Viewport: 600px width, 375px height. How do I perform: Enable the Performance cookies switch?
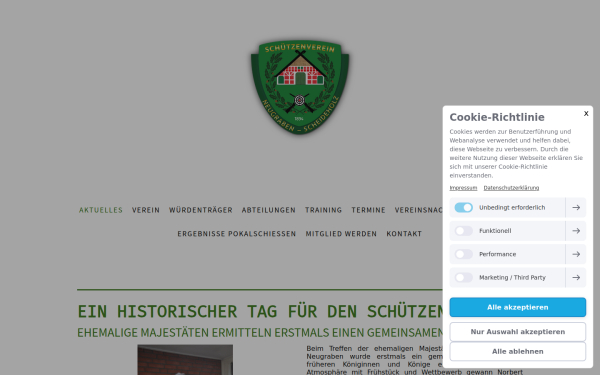pos(464,254)
